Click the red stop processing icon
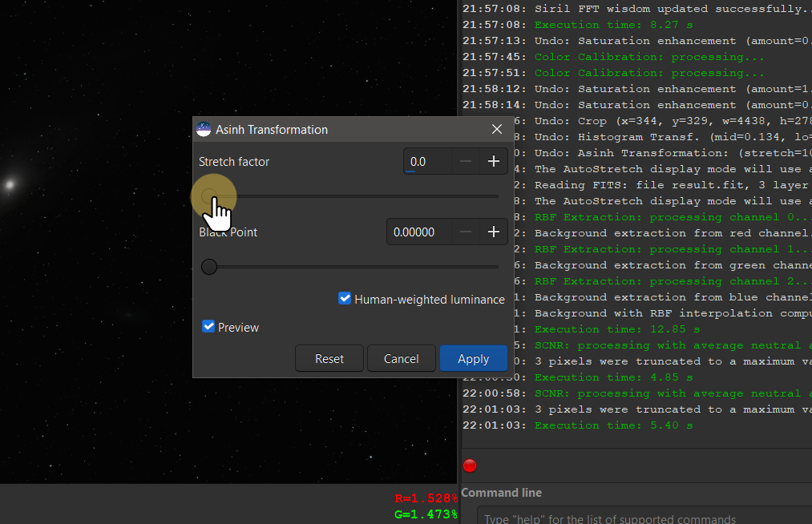 tap(470, 466)
